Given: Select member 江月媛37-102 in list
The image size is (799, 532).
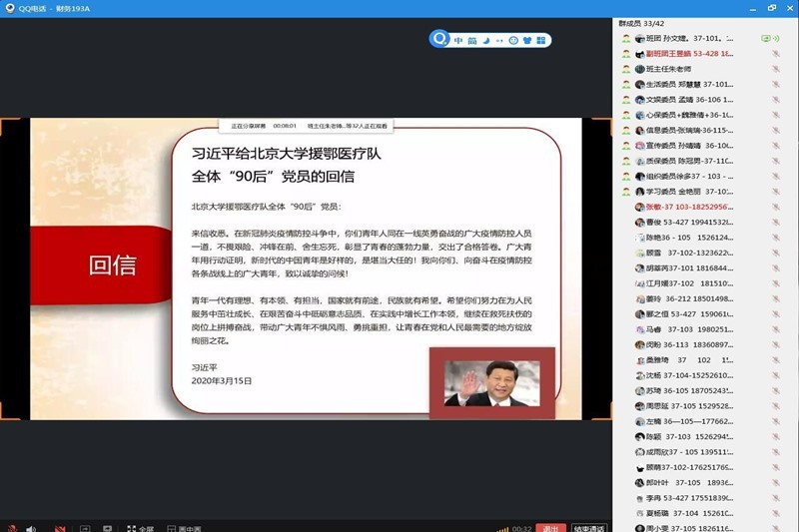Looking at the screenshot, I should point(704,283).
